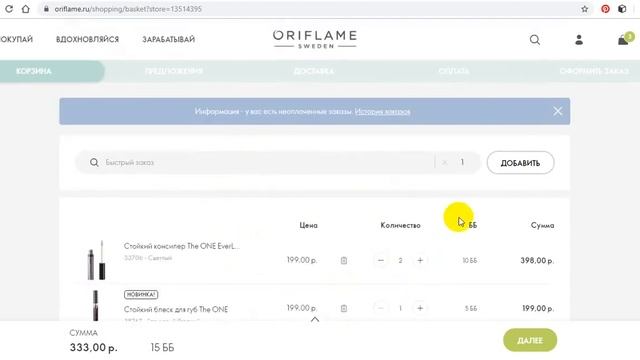Decrease lip gloss quantity with minus

coord(381,308)
